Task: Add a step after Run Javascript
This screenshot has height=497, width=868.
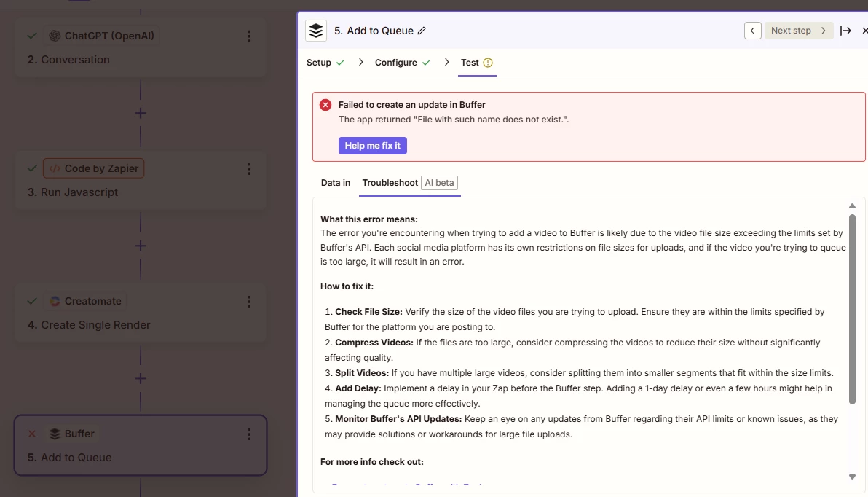Action: click(141, 246)
